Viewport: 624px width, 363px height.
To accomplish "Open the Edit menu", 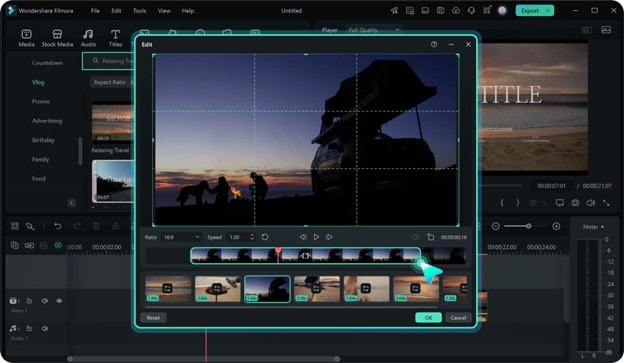I will point(116,11).
